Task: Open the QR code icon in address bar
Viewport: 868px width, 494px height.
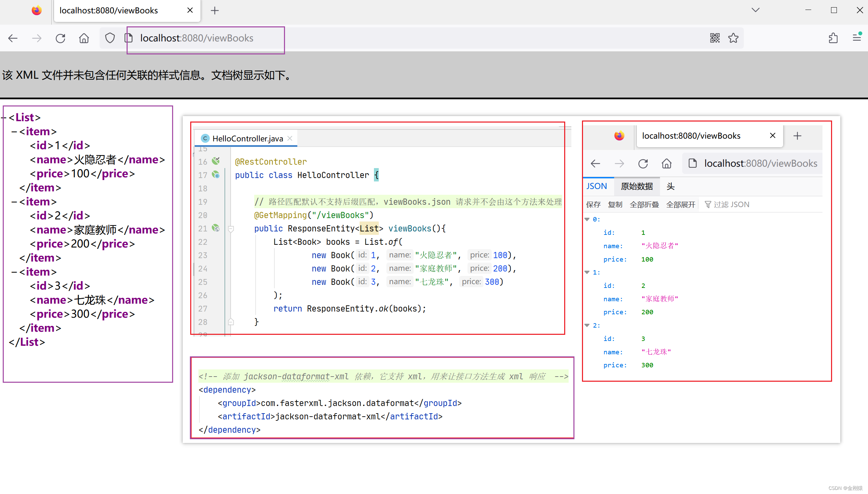Action: coord(715,38)
